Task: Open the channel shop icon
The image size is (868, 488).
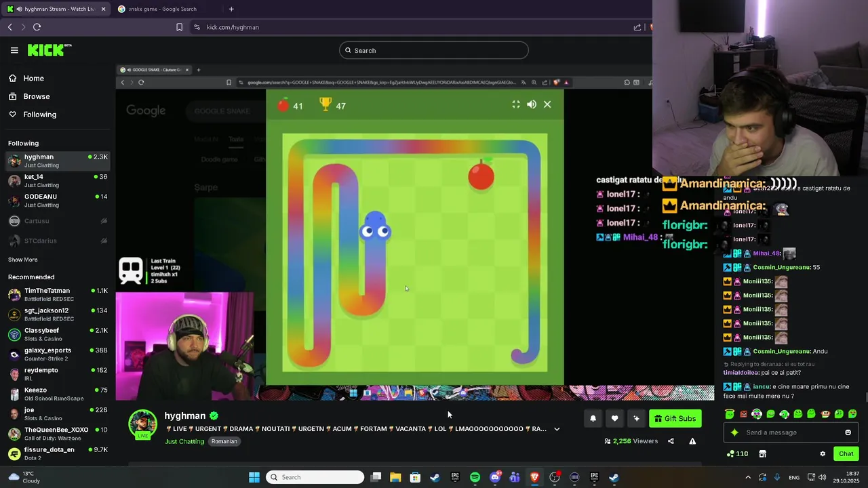Action: point(762,454)
